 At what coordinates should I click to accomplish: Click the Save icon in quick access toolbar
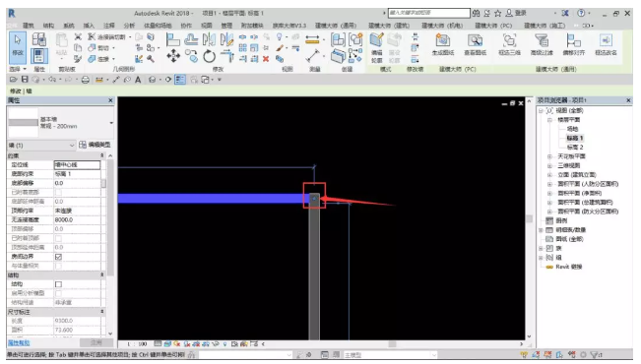(x=25, y=80)
